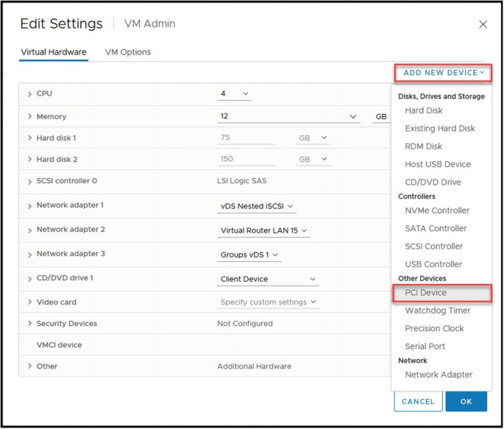Click the Add New Device button
This screenshot has height=429, width=504.
point(444,73)
